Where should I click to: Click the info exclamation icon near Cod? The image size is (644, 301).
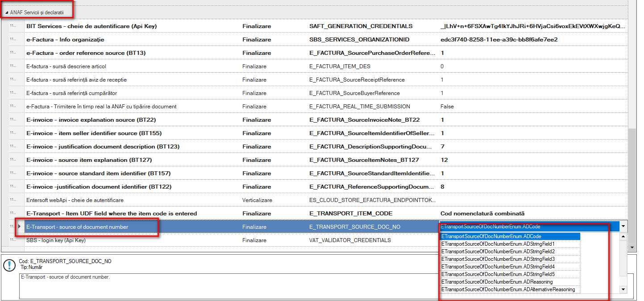tap(9, 265)
